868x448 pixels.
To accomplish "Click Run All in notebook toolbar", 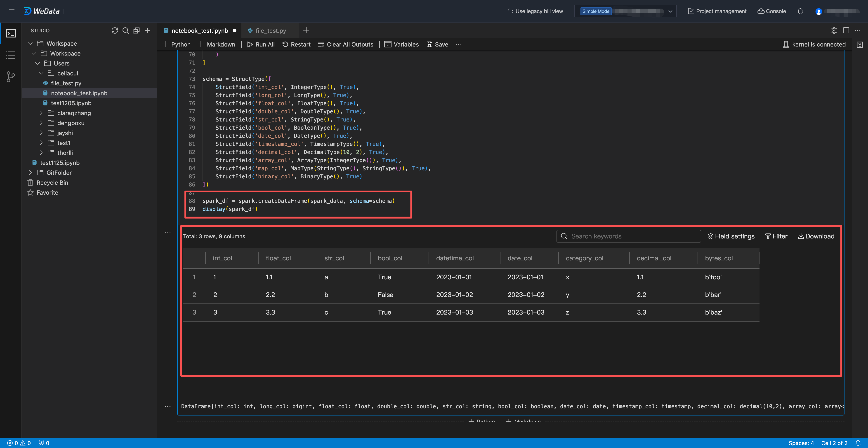I will [260, 44].
